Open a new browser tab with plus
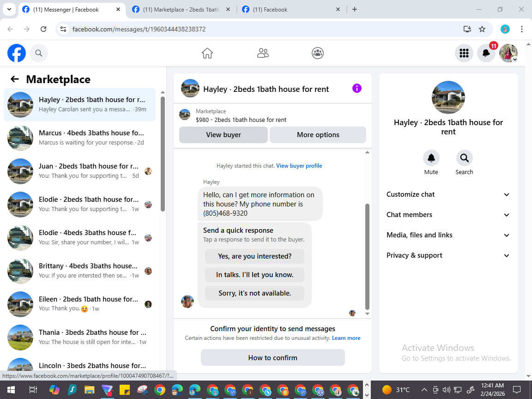The width and height of the screenshot is (532, 399). 355,9
